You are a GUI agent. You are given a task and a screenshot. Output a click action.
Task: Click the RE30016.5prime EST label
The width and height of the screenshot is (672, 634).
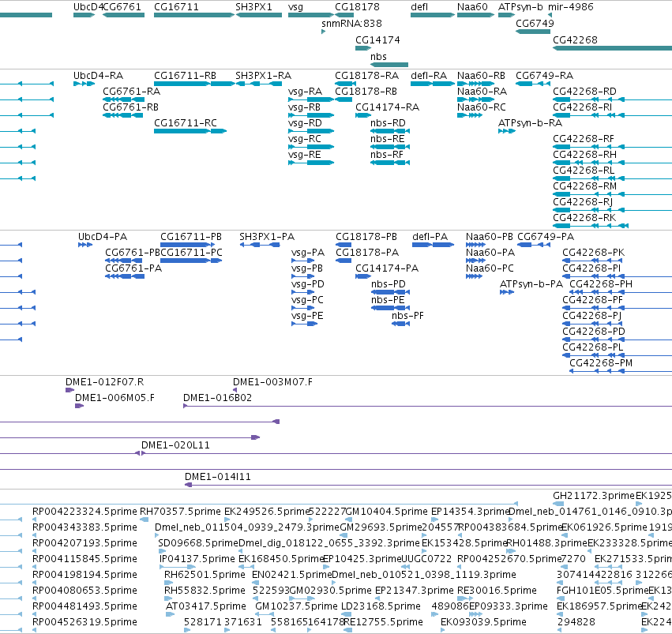(x=497, y=591)
